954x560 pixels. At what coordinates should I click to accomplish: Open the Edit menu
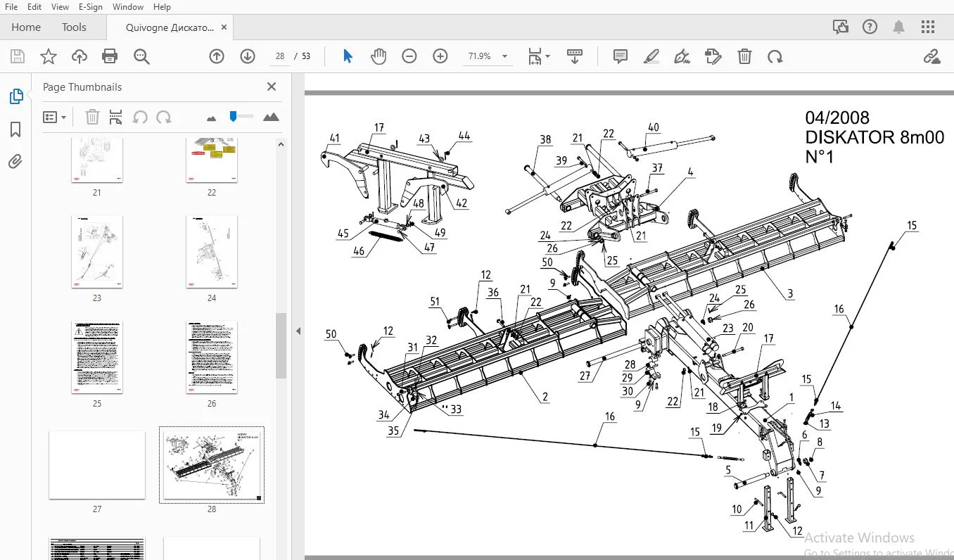34,7
